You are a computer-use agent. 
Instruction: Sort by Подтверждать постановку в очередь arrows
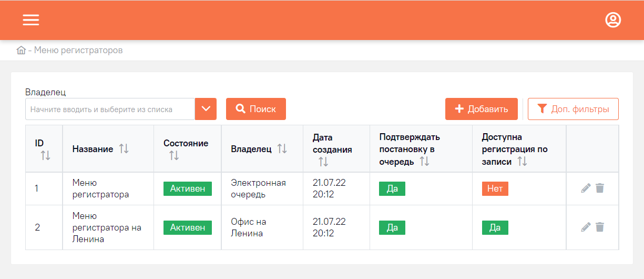(x=424, y=162)
